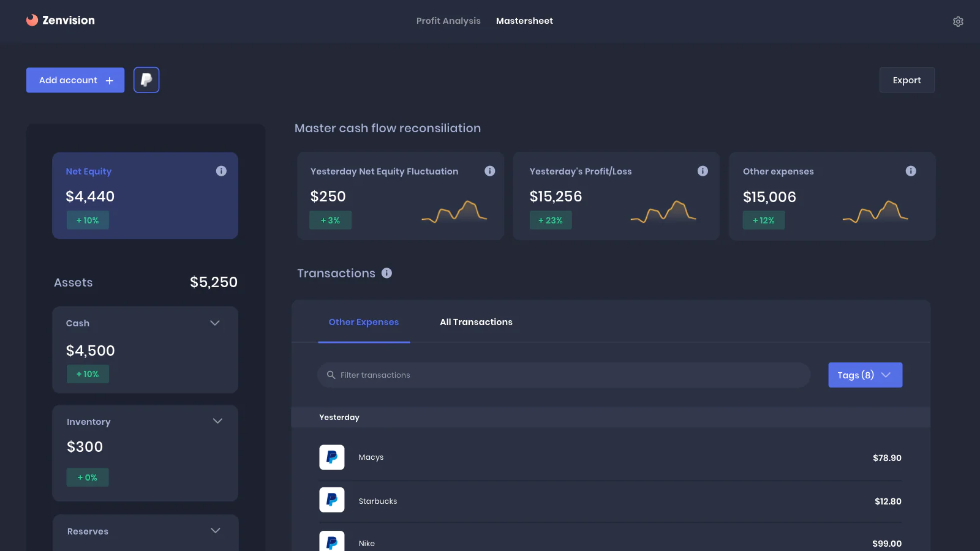The image size is (980, 551).
Task: Open the Profit Analysis page
Action: point(448,21)
